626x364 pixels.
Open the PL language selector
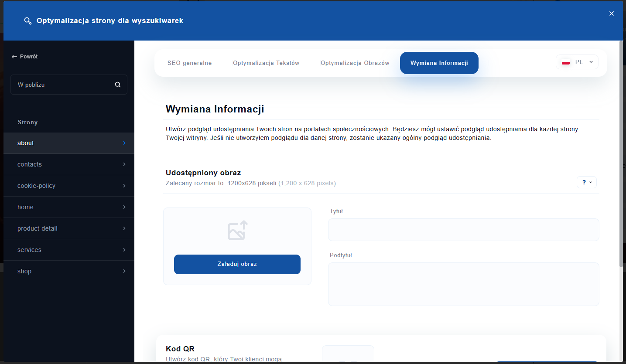pos(577,62)
